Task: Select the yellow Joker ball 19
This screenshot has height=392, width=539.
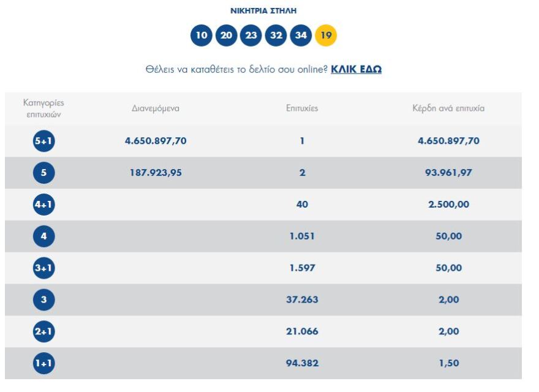Action: coord(326,36)
